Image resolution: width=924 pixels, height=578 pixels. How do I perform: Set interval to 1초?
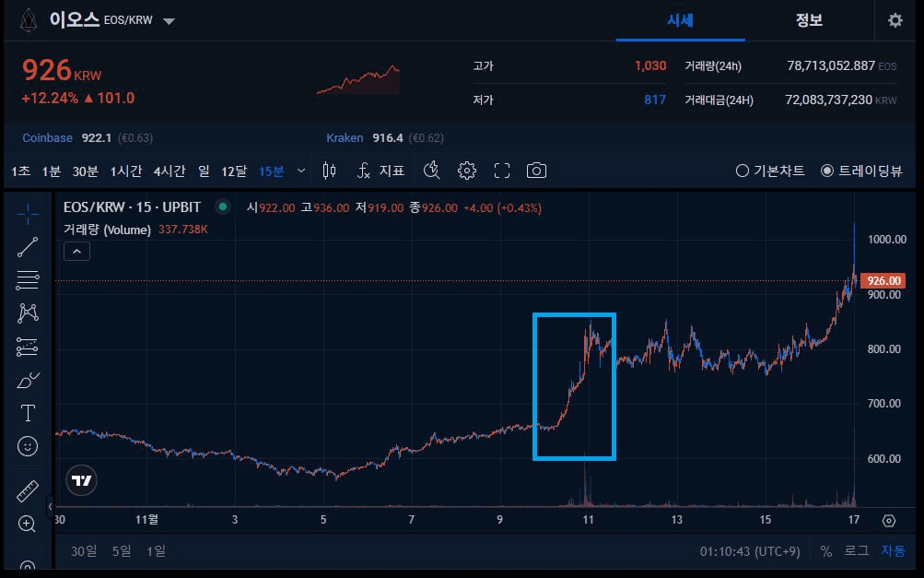tap(20, 171)
